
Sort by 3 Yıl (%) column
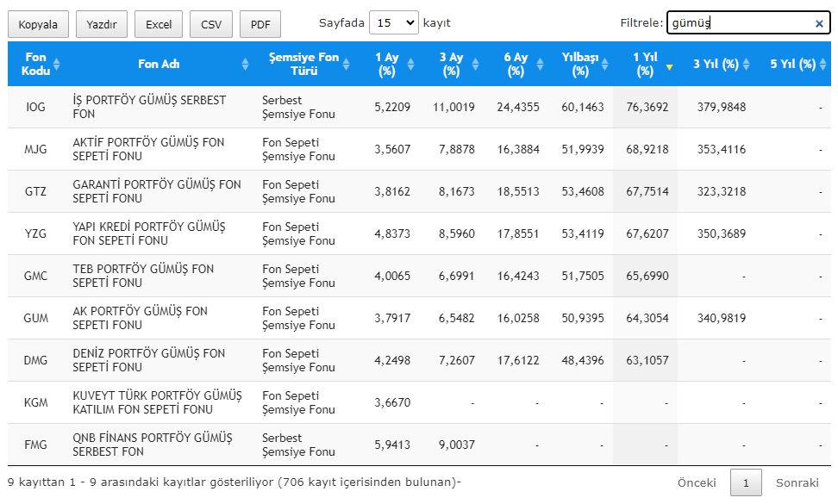point(716,64)
